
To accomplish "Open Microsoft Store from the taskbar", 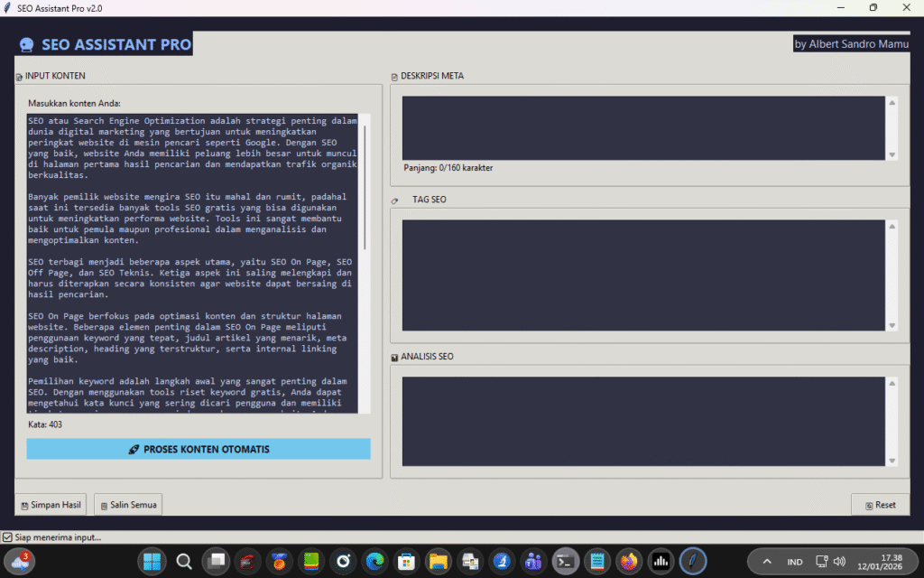I will (406, 561).
